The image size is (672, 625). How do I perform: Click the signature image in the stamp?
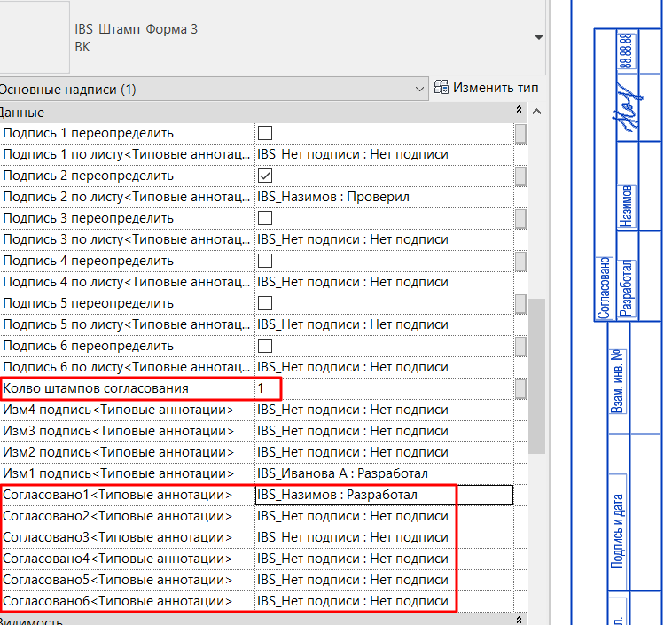(x=627, y=108)
